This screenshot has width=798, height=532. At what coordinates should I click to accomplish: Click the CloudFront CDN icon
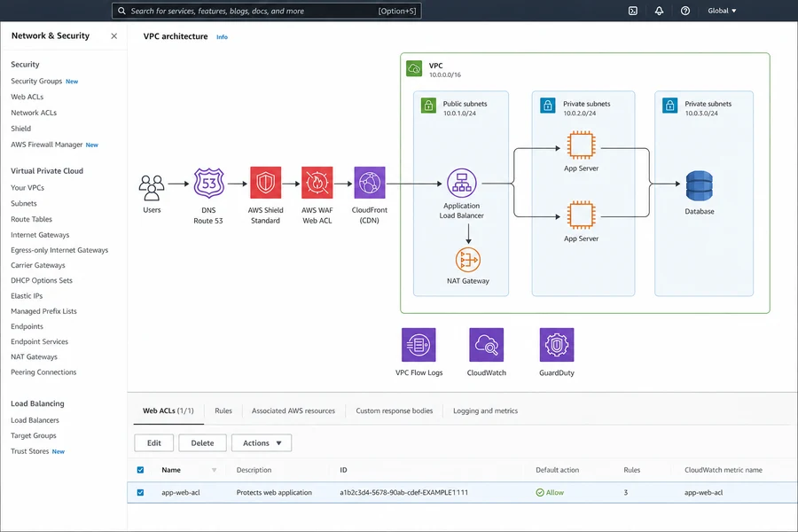[x=370, y=183]
